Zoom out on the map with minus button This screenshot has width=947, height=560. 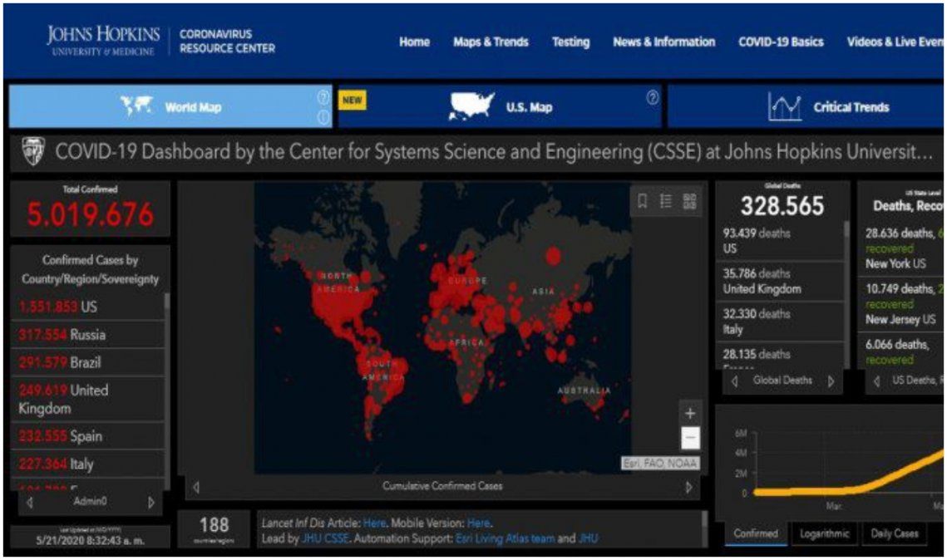[690, 437]
